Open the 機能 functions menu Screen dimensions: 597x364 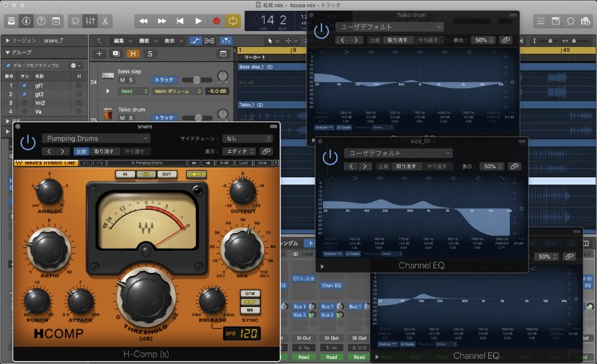pos(148,41)
